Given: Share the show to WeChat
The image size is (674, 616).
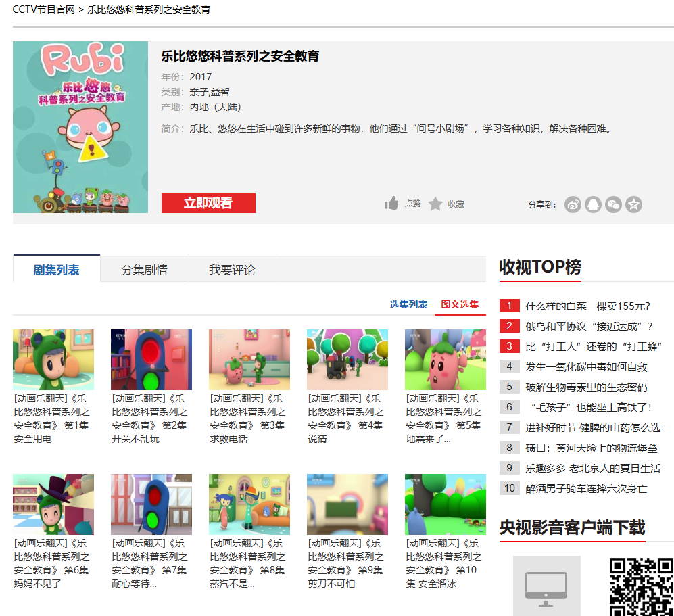Looking at the screenshot, I should (613, 204).
